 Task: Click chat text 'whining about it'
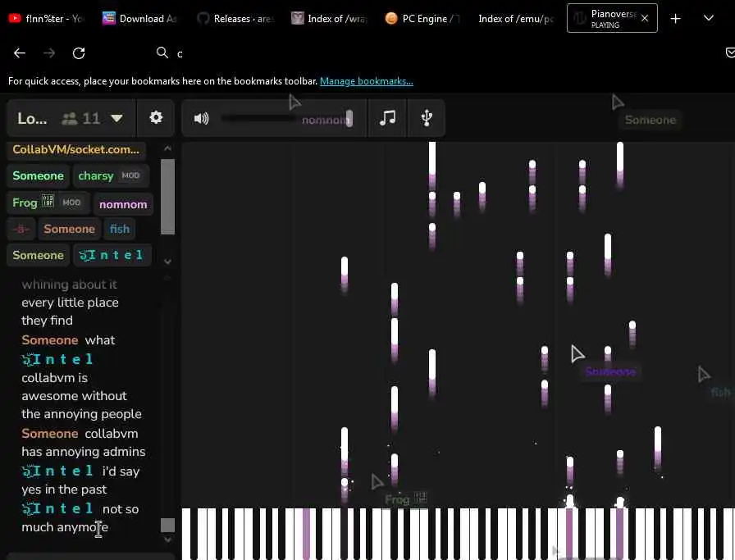point(70,285)
